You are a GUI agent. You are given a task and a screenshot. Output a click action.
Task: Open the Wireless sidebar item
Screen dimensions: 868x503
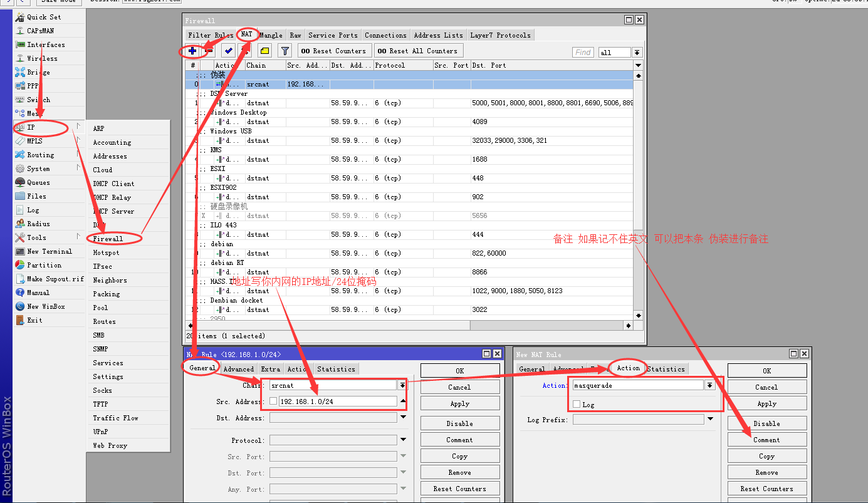[x=42, y=58]
